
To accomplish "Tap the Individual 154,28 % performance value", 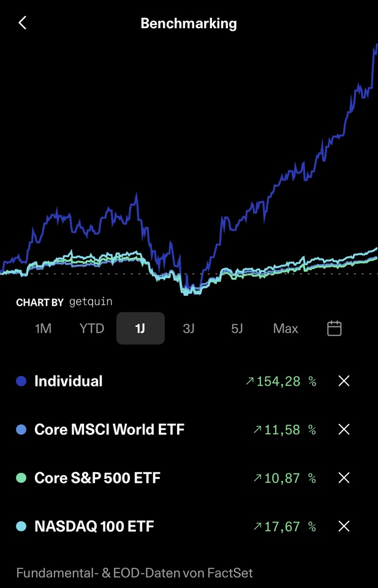I will [x=281, y=382].
